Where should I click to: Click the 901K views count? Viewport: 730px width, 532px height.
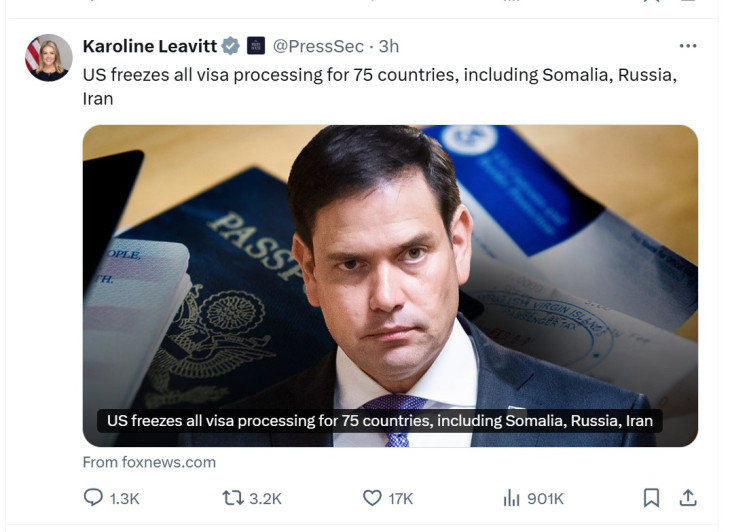(545, 498)
